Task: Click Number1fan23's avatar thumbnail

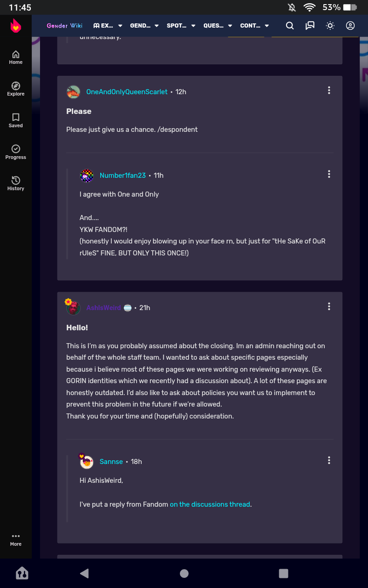Action: click(x=87, y=175)
